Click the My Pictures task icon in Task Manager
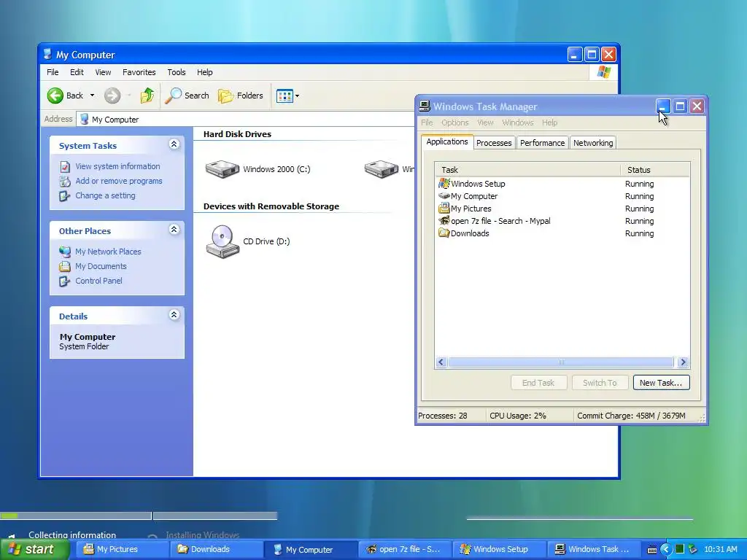Screen dimensions: 747x560 click(x=444, y=208)
